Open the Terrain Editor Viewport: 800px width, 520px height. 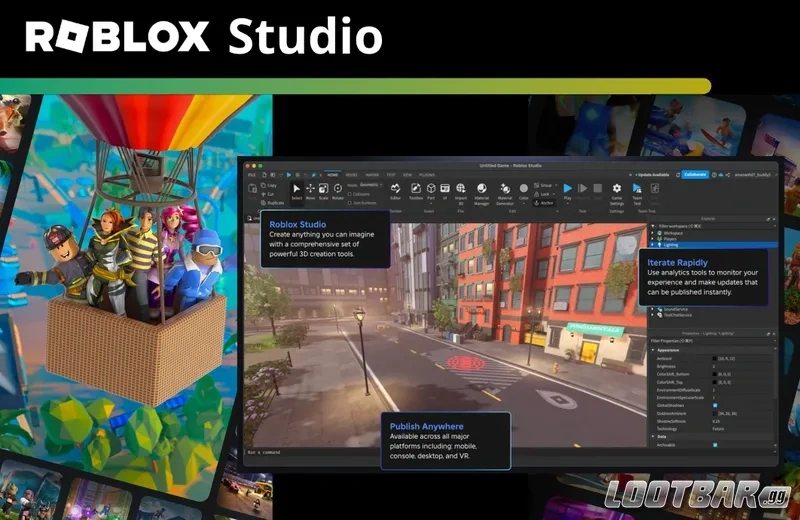(x=395, y=191)
